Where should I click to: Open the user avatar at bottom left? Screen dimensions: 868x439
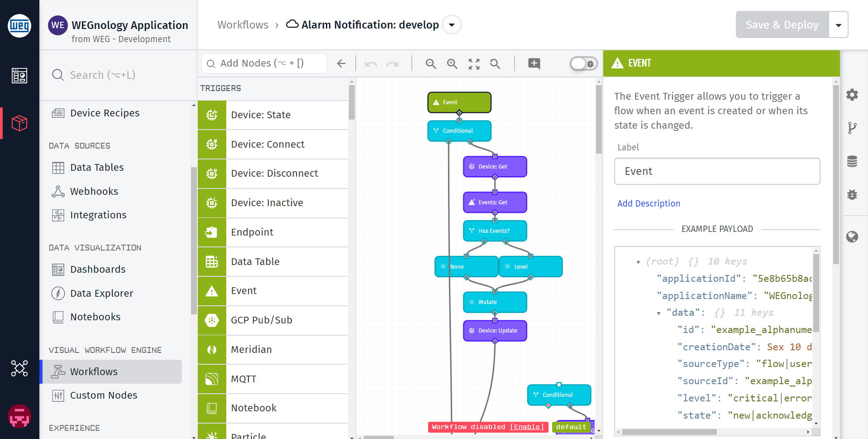[x=19, y=416]
